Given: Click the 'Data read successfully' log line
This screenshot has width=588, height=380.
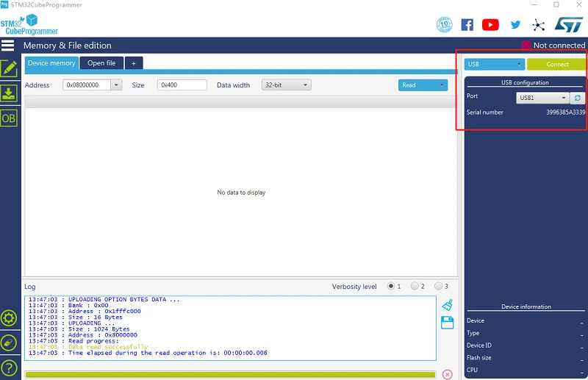Looking at the screenshot, I should point(88,347).
